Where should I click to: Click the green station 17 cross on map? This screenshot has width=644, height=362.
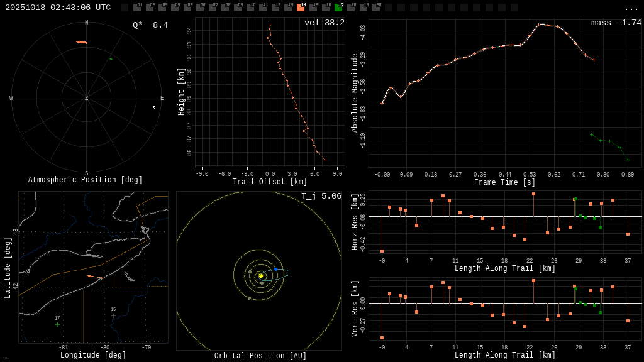(x=57, y=324)
